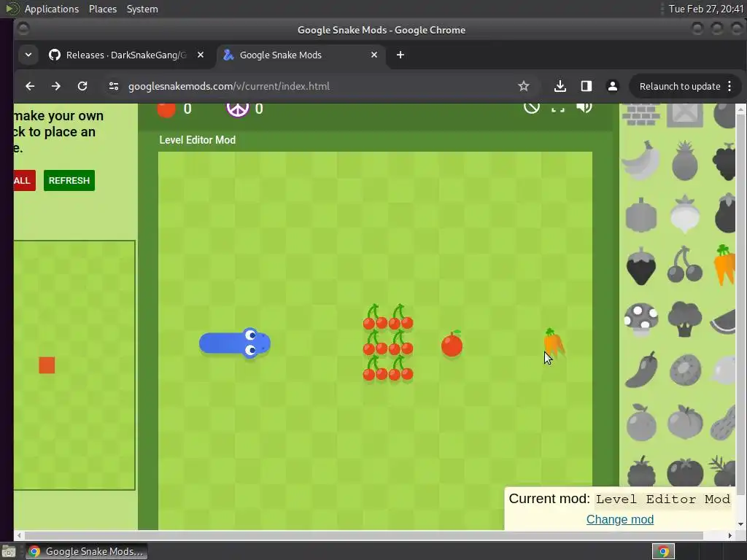Reload the current page

(82, 86)
